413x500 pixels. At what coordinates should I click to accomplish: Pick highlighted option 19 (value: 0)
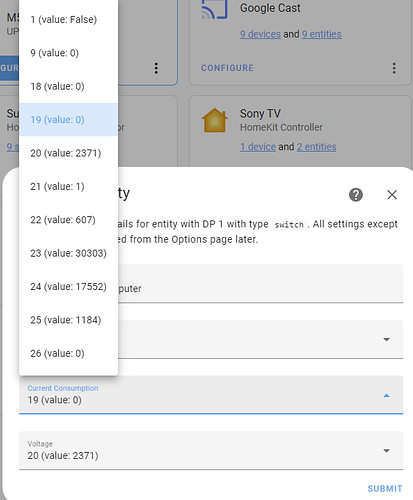(68, 120)
